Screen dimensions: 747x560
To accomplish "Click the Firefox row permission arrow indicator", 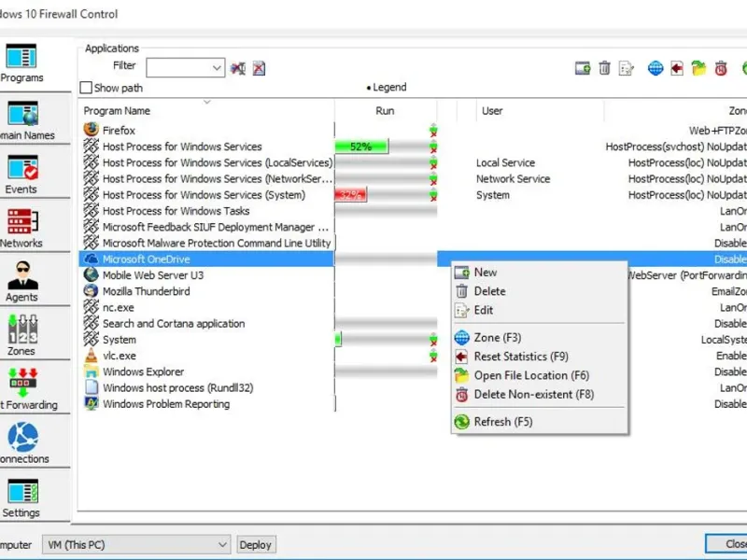I will (433, 130).
